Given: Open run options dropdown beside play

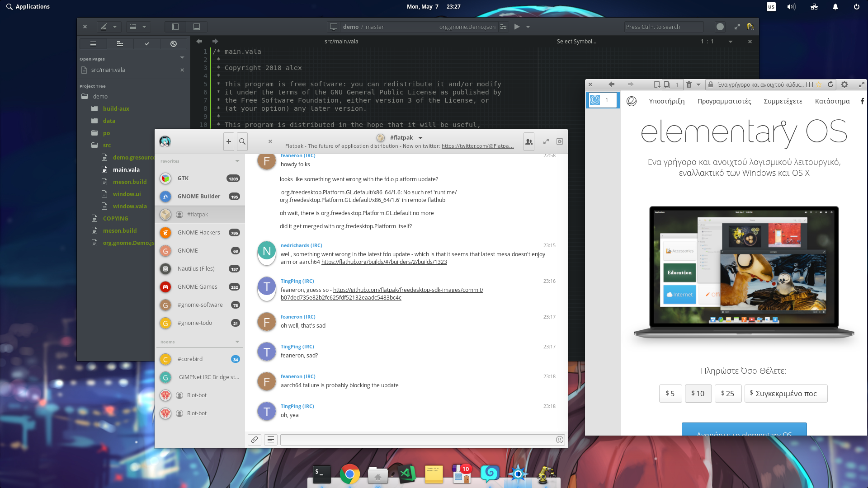Looking at the screenshot, I should tap(528, 27).
